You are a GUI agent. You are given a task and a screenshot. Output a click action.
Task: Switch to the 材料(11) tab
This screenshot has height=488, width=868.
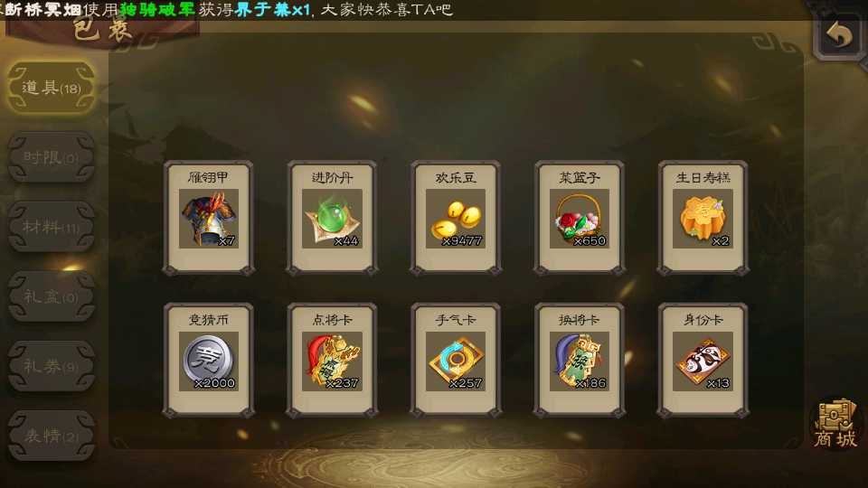pyautogui.click(x=52, y=227)
